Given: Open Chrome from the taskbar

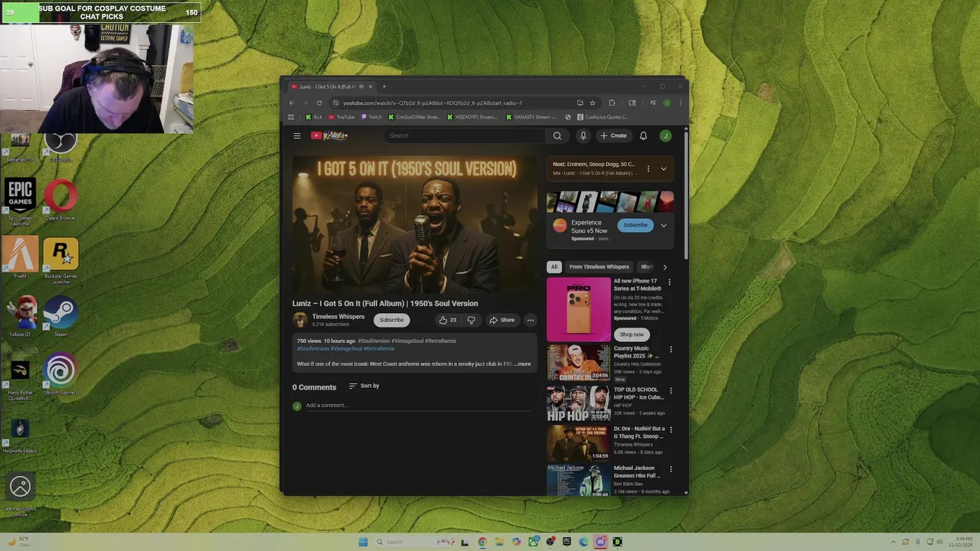Looking at the screenshot, I should (x=482, y=542).
